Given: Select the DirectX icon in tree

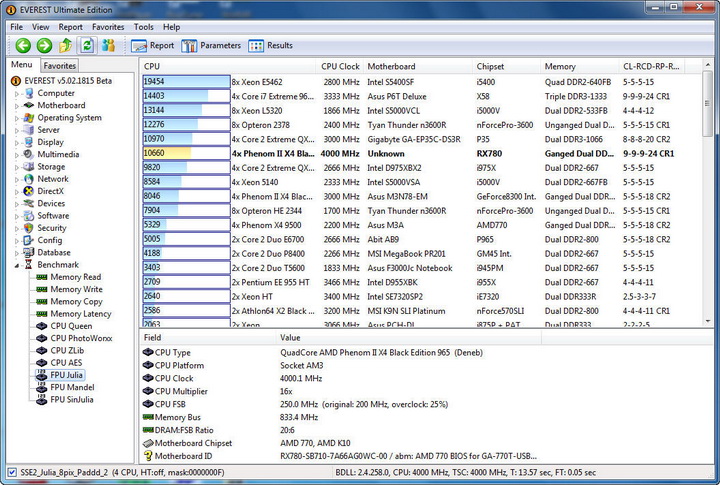Looking at the screenshot, I should click(28, 191).
